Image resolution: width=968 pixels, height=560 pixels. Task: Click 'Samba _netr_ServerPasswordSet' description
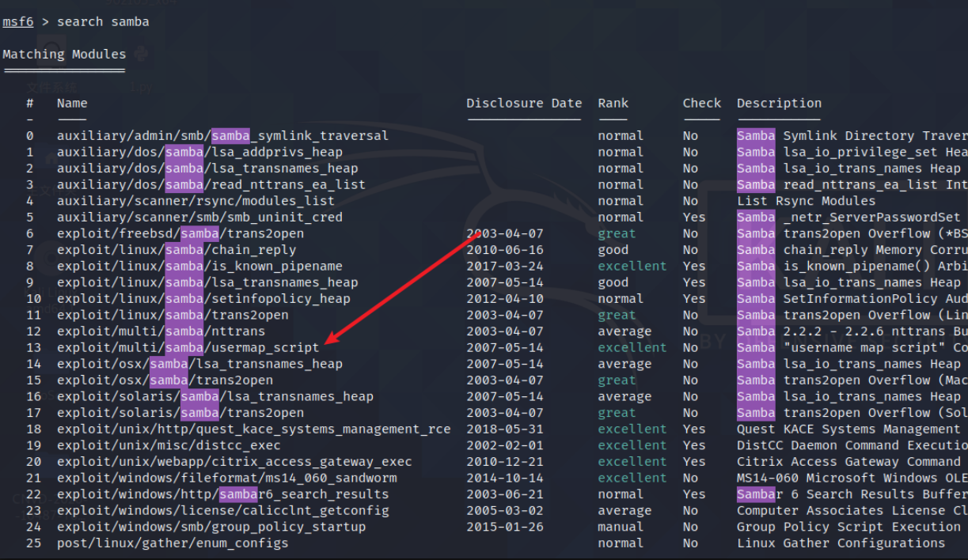point(848,217)
